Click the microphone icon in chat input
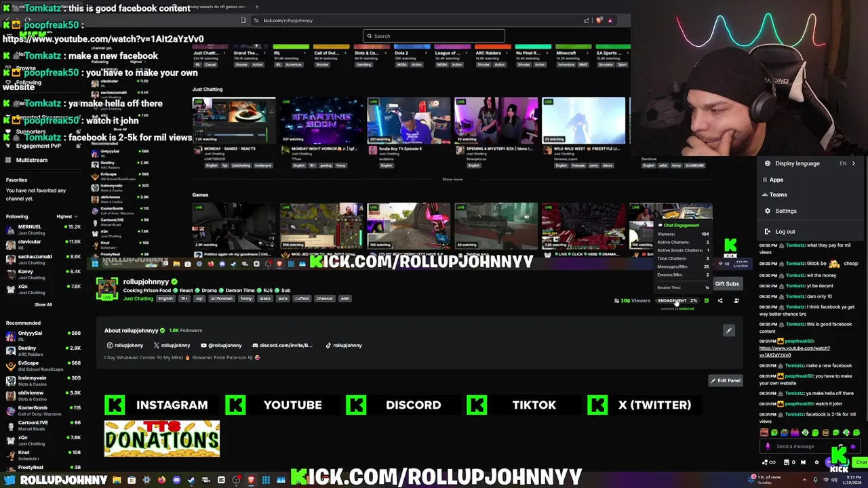The width and height of the screenshot is (868, 488). point(768,446)
